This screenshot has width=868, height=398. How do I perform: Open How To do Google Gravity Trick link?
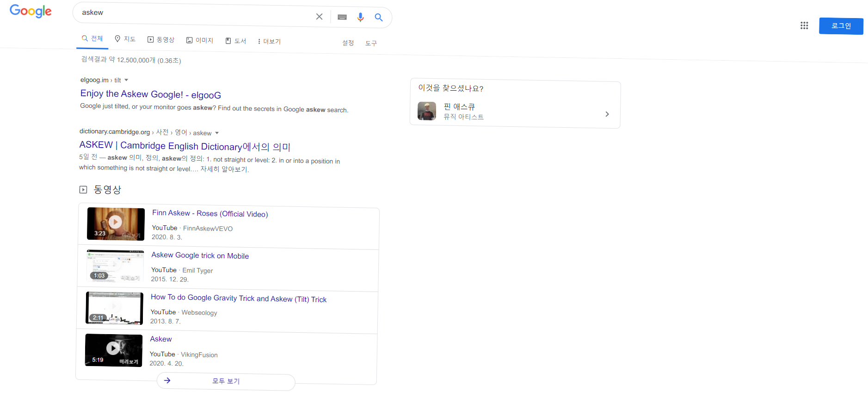click(x=239, y=298)
